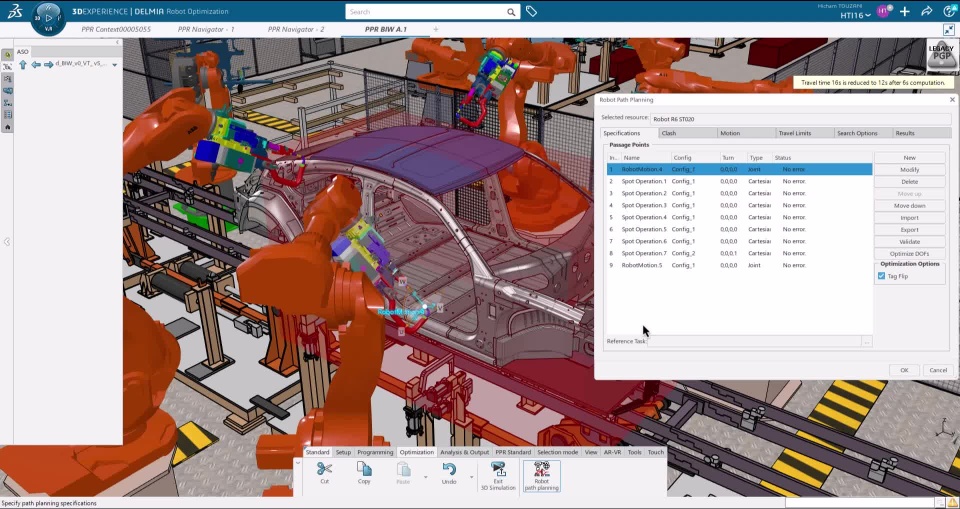Viewport: 960px width, 509px height.
Task: Expand the left edge panel chevron
Action: tap(7, 242)
